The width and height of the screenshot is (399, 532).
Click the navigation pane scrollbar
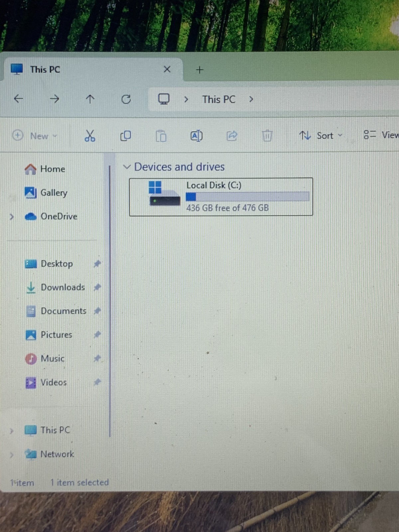pos(109,301)
